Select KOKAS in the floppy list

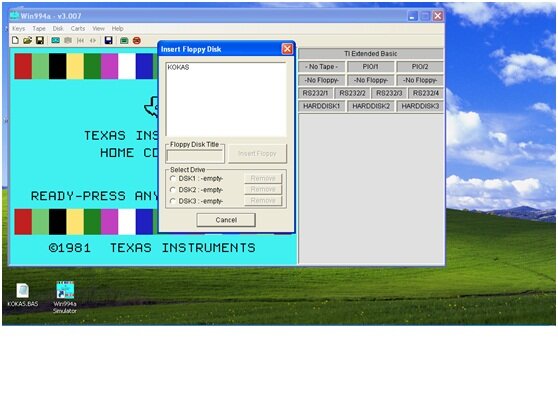178,67
